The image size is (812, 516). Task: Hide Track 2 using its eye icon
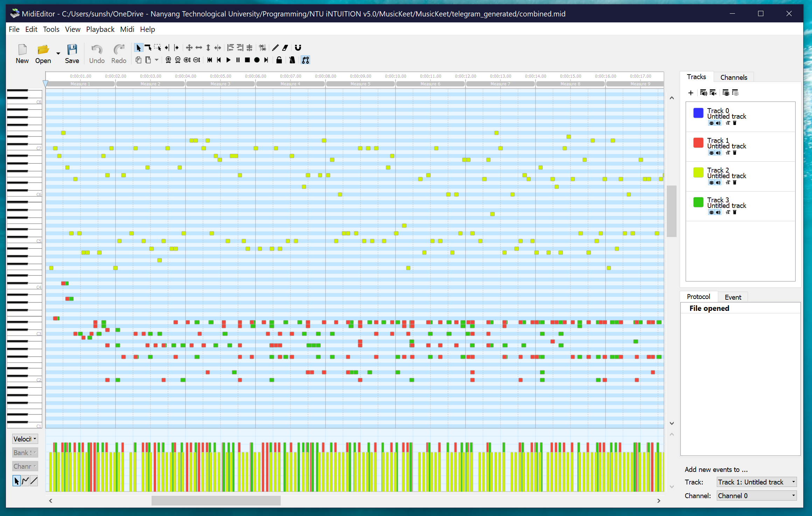711,183
